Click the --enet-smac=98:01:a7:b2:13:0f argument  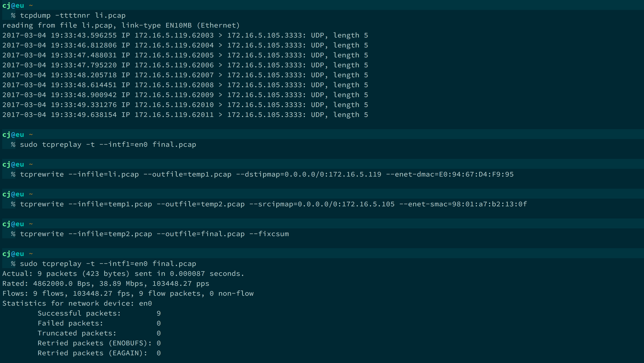463,204
